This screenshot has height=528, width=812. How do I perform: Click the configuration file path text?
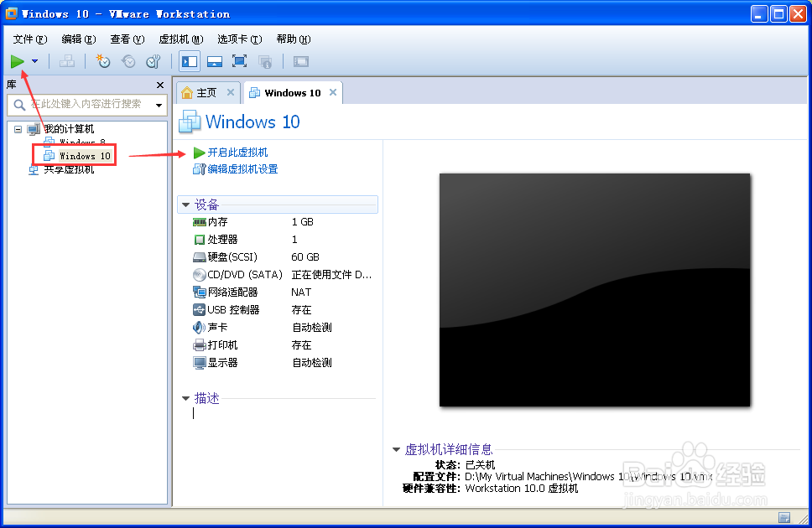pos(589,477)
